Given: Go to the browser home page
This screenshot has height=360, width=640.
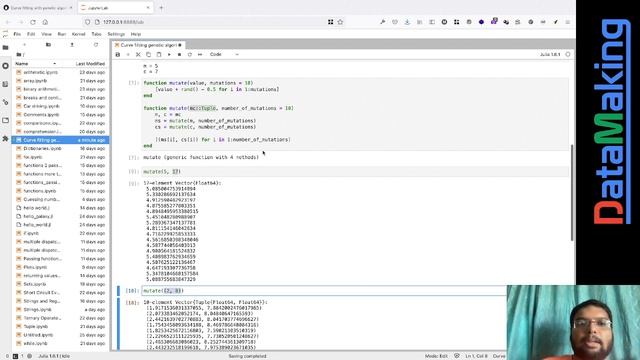Looking at the screenshot, I should (x=45, y=22).
